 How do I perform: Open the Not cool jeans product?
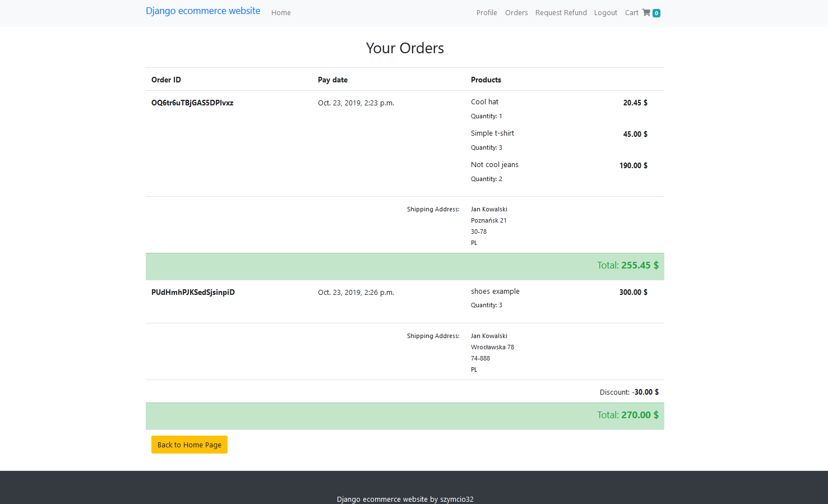[x=494, y=164]
